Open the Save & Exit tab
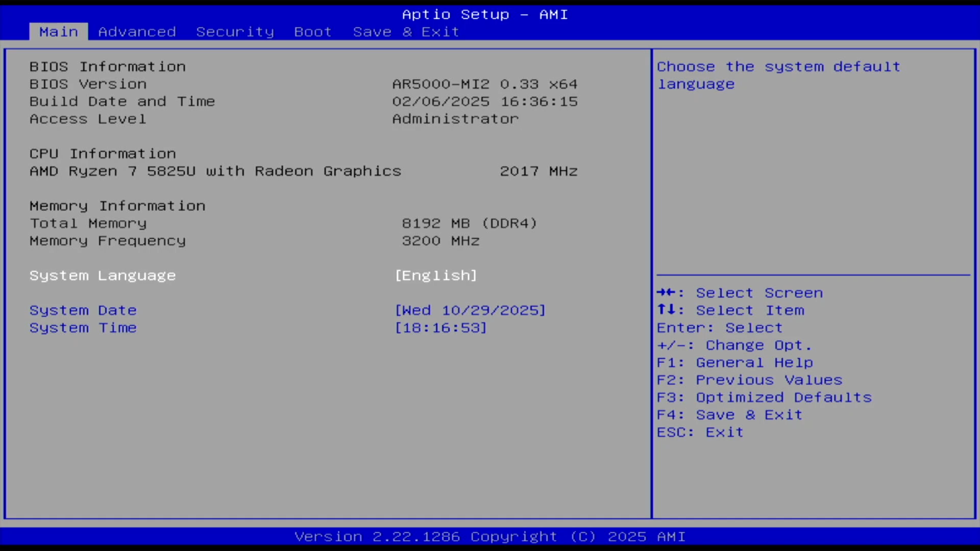980x551 pixels. click(406, 32)
